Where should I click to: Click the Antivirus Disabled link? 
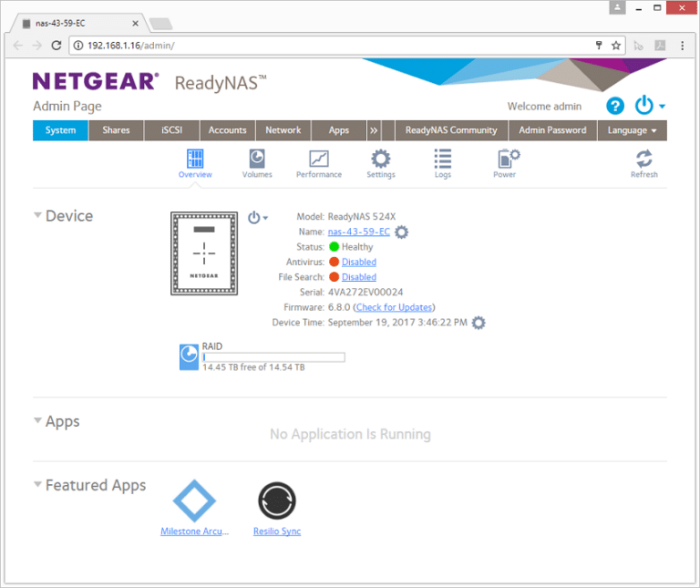coord(359,262)
